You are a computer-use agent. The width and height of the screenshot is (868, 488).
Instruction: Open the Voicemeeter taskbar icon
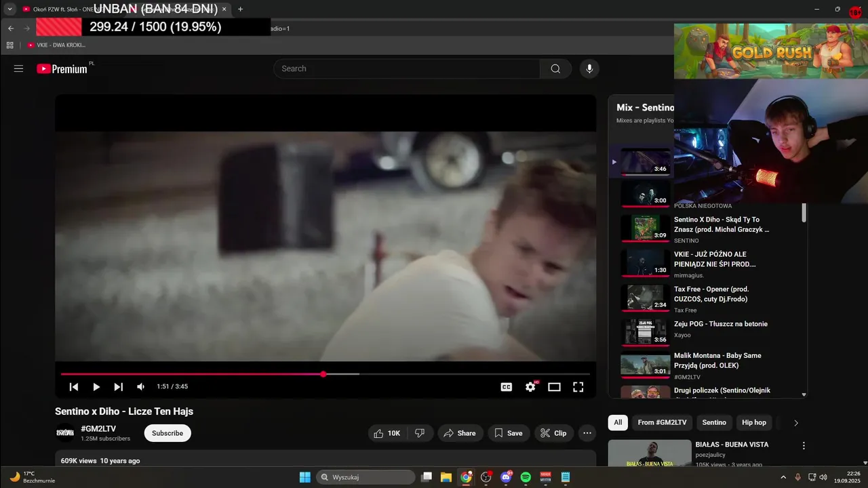(545, 477)
